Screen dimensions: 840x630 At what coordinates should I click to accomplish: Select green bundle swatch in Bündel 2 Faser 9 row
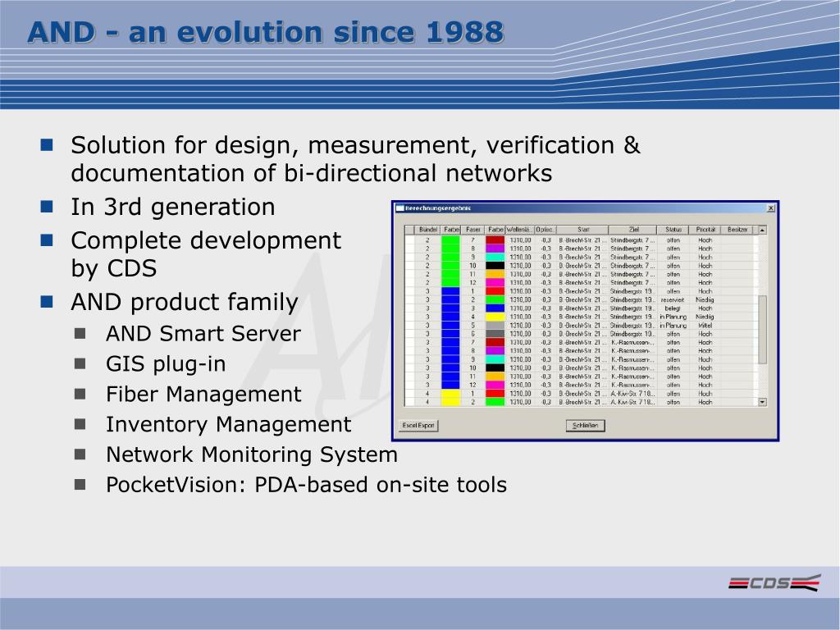450,257
